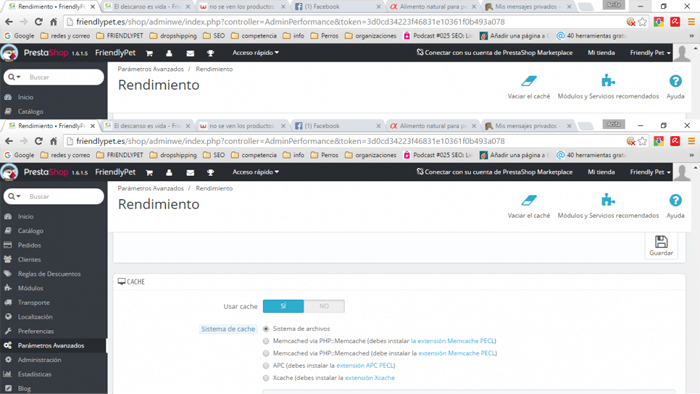The width and height of the screenshot is (700, 394).
Task: Select the Xcache radio option
Action: pyautogui.click(x=266, y=378)
